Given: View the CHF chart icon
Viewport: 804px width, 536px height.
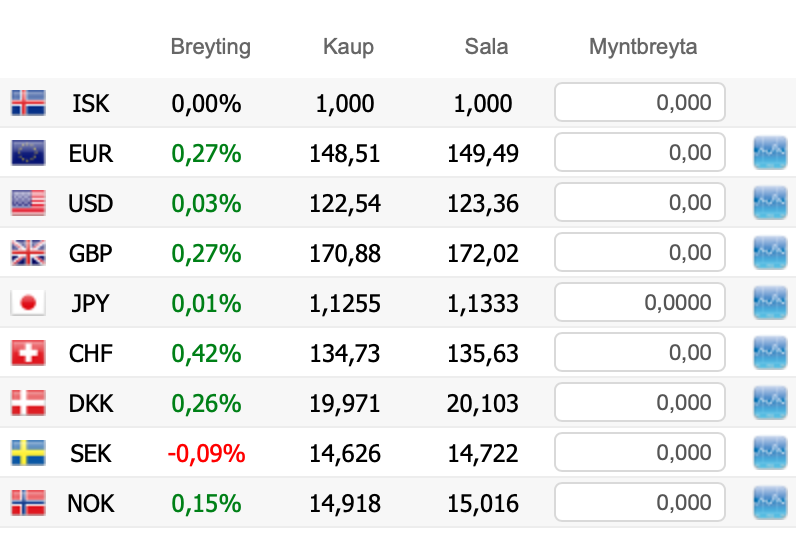Looking at the screenshot, I should tap(770, 353).
